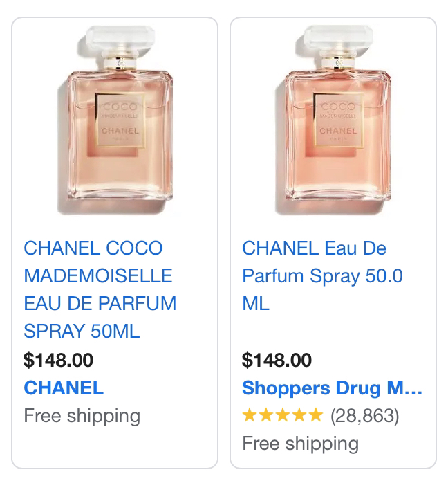
Task: Open CHANEL Eau De Parfum Spray 50.0 ML title
Action: 322,275
